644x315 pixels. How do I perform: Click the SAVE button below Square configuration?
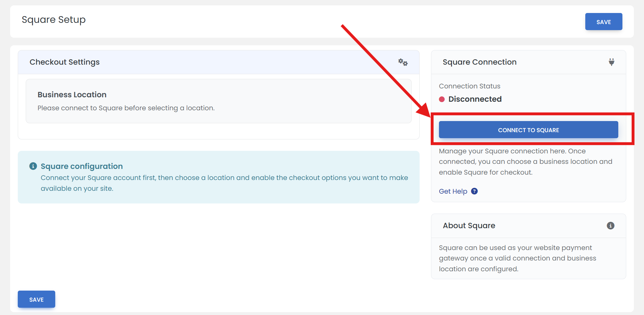tap(37, 299)
